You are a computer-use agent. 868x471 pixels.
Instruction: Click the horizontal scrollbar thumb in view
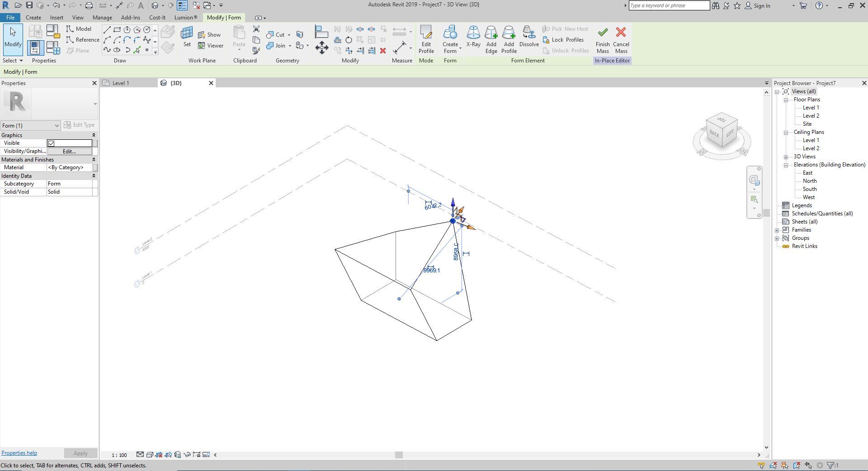[398, 455]
